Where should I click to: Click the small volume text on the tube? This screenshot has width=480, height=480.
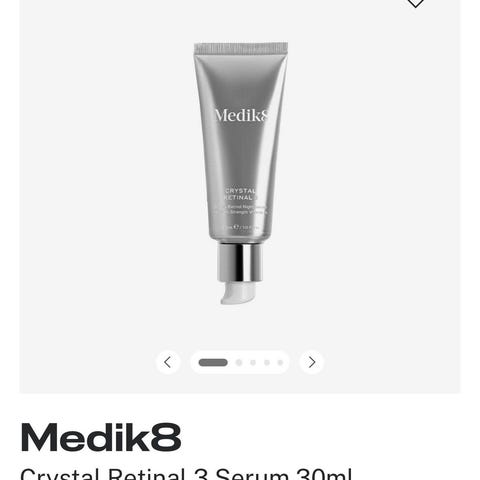(241, 227)
